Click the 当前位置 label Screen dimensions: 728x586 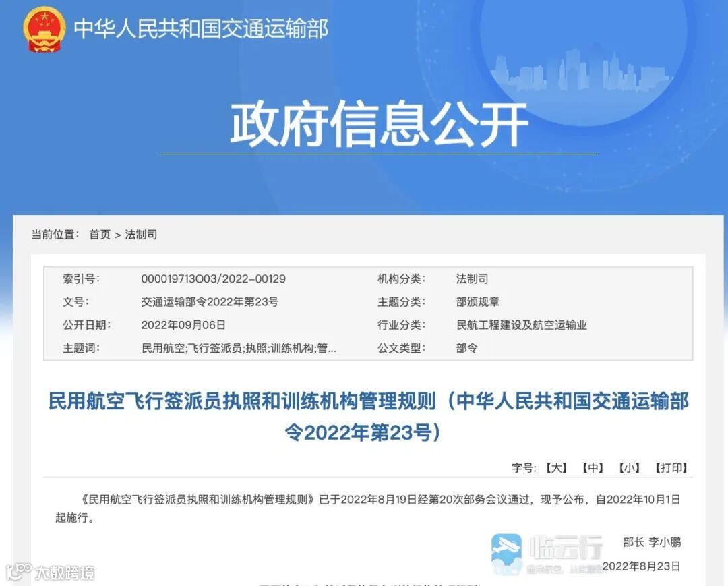tap(55, 235)
